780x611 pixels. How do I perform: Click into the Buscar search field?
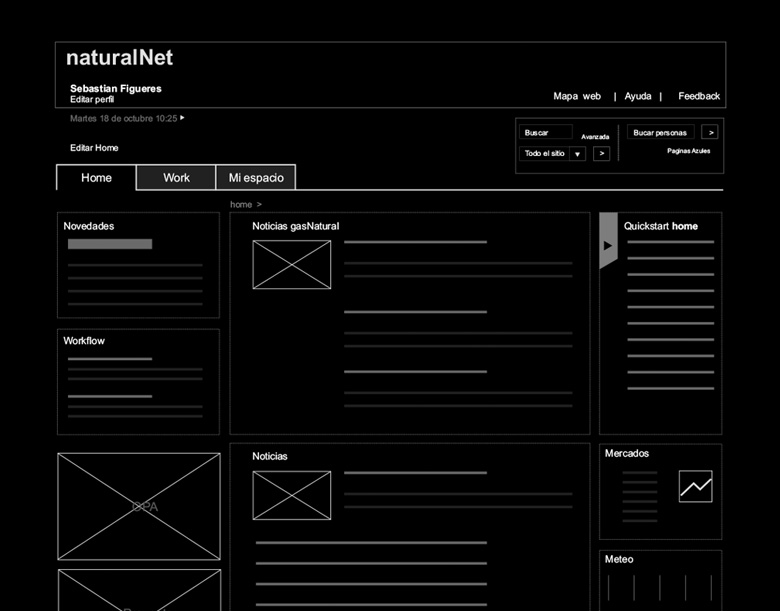[x=546, y=132]
